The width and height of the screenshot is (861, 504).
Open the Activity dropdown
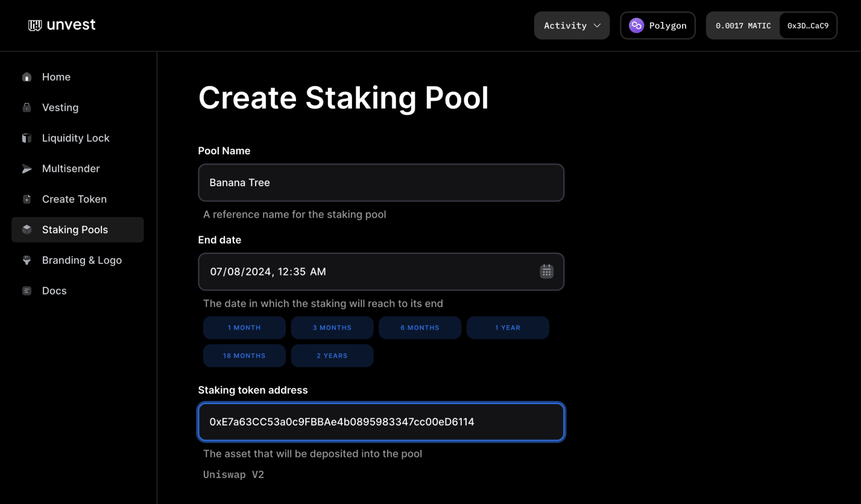coord(571,25)
